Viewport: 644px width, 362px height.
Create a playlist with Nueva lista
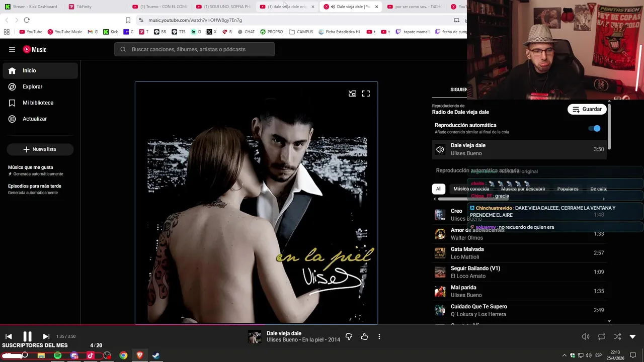(40, 149)
